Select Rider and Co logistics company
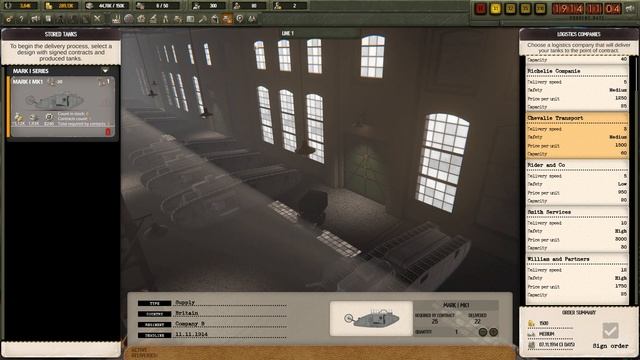640x360 pixels. click(x=577, y=182)
